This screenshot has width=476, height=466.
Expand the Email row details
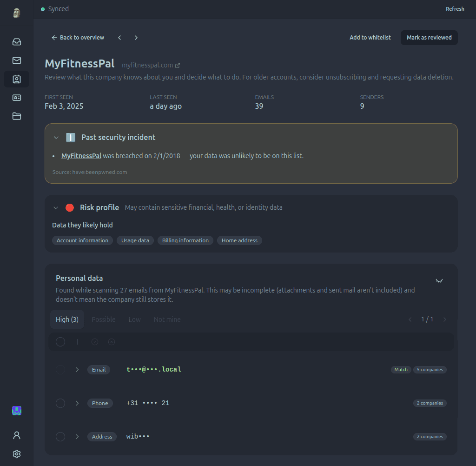(77, 370)
